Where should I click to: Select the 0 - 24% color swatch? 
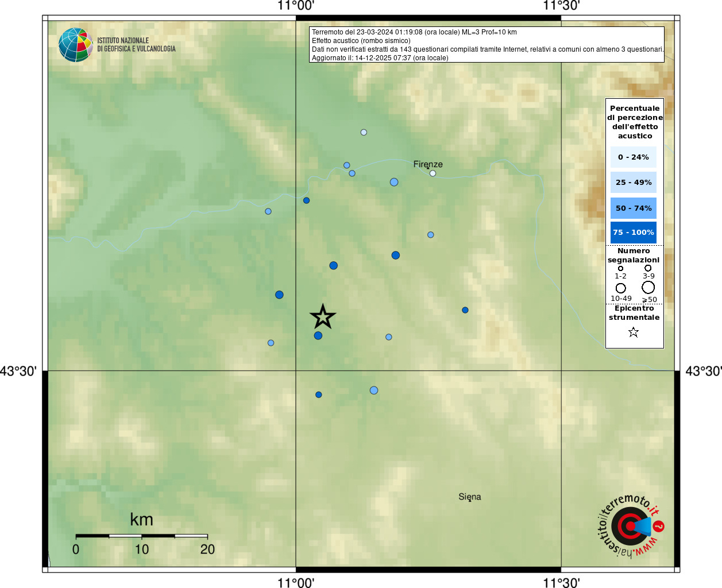point(634,157)
